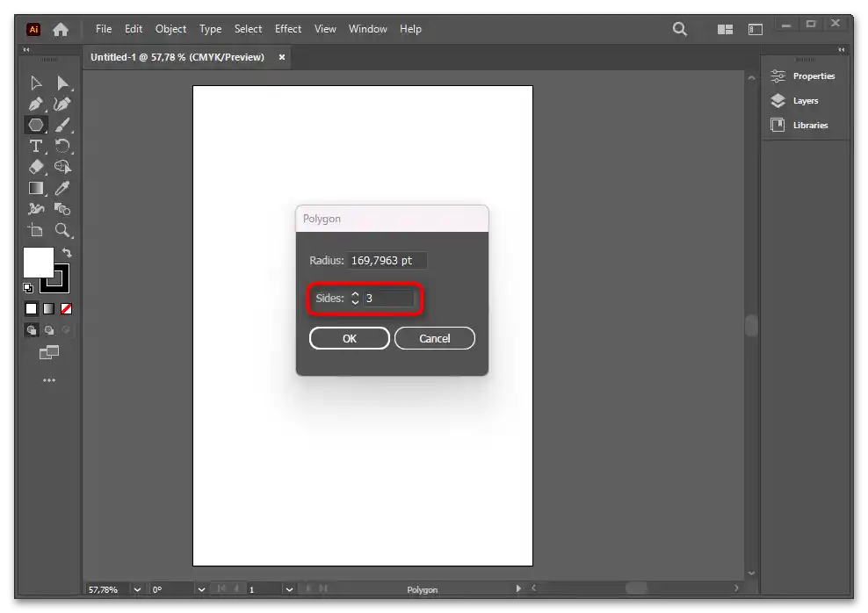The image size is (868, 613).
Task: Open the View menu
Action: pos(325,29)
